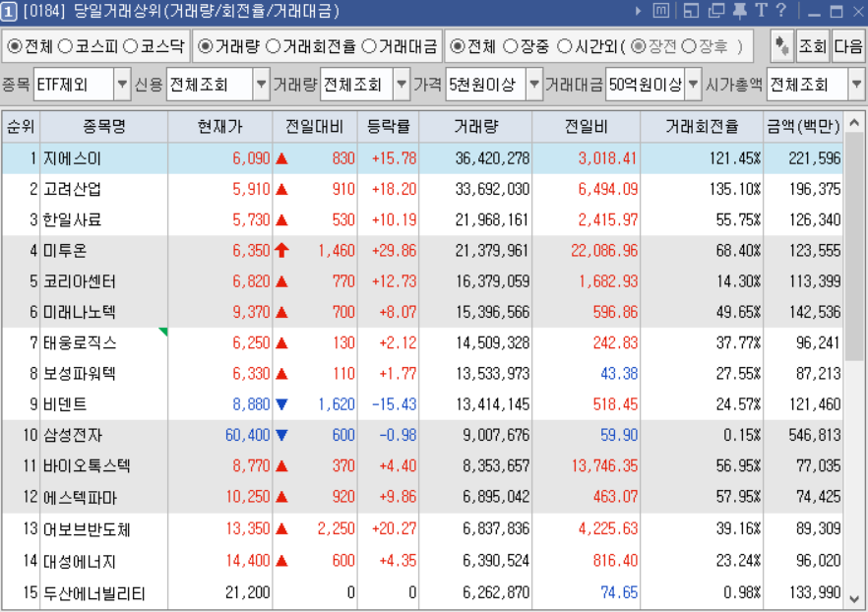Viewport: 868px width, 612px height.
Task: Click 고려산업 turnover 135.10%
Action: point(735,189)
